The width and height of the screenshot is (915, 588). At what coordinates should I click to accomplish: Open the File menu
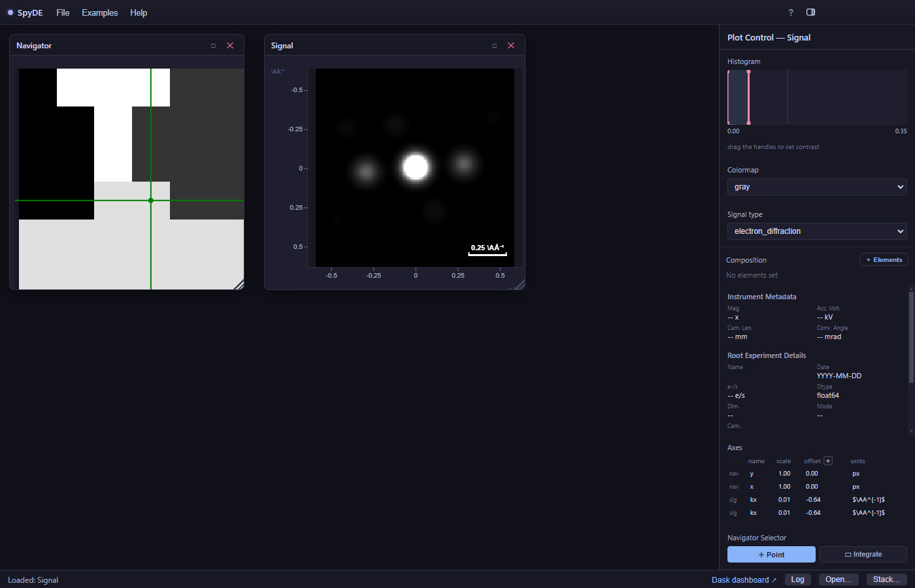tap(63, 12)
